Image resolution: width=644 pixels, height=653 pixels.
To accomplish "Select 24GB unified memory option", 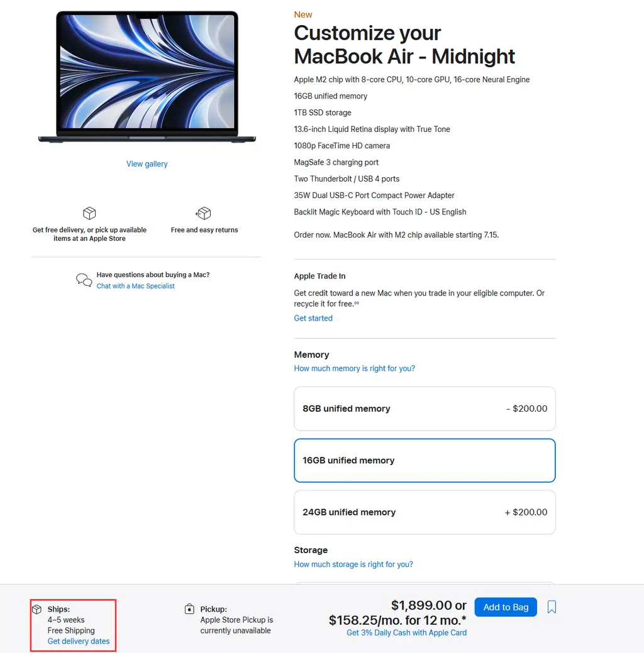I will [425, 512].
